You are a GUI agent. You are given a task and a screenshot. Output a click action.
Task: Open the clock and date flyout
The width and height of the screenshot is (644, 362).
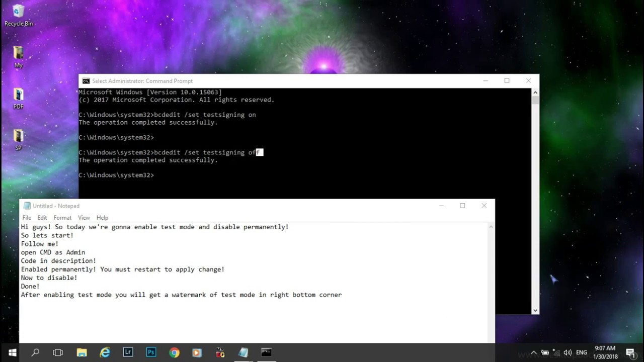605,352
